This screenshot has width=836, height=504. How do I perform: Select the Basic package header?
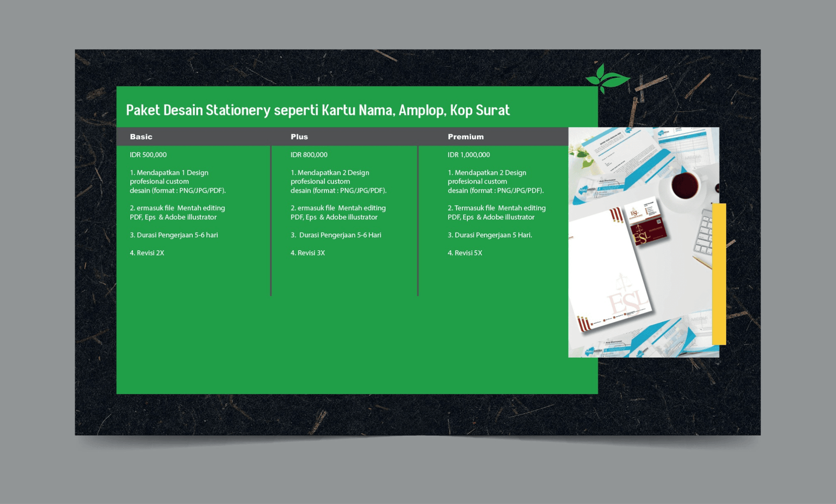click(141, 137)
